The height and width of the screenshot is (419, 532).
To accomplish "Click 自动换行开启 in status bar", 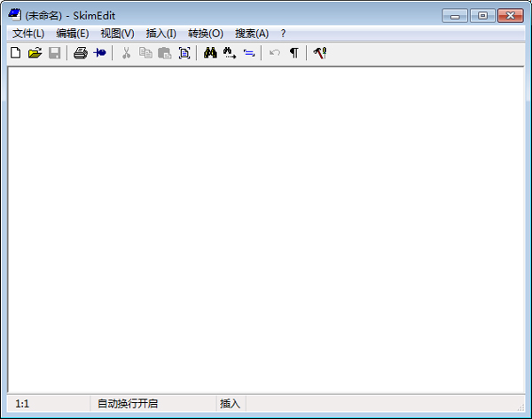I will pos(128,404).
